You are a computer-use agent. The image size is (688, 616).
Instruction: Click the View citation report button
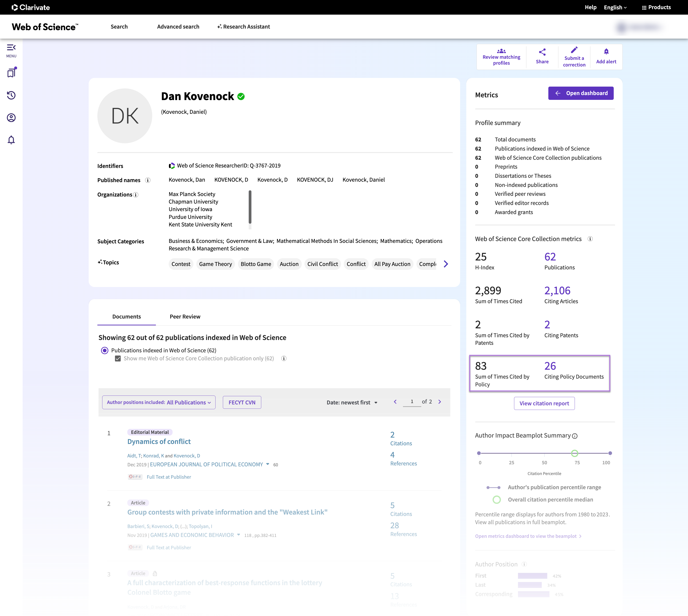[544, 404]
